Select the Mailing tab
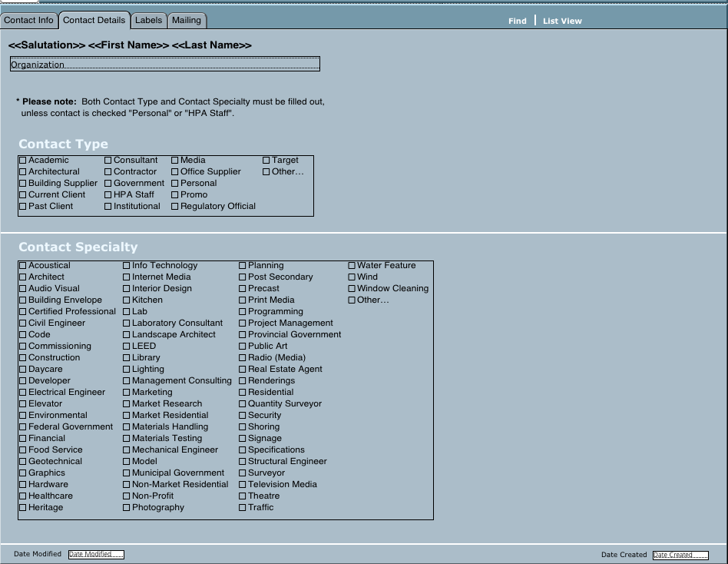Image resolution: width=728 pixels, height=564 pixels. pos(186,20)
